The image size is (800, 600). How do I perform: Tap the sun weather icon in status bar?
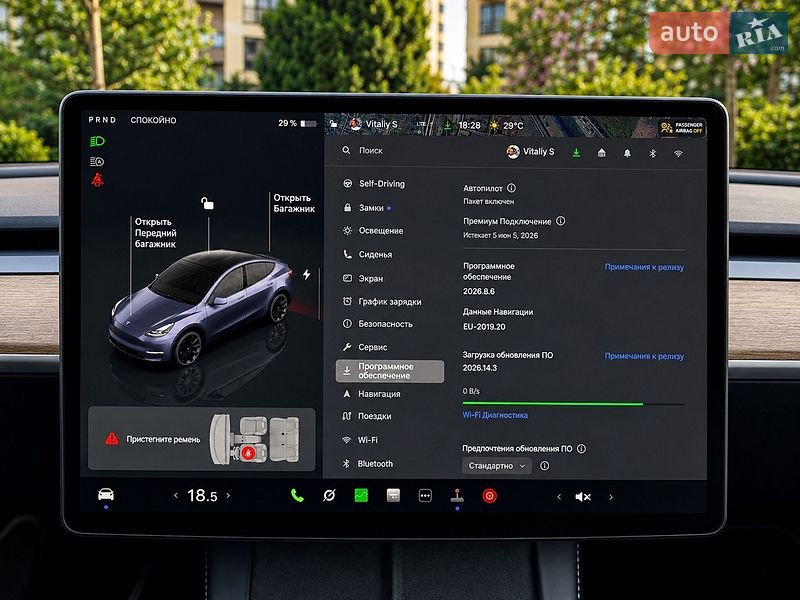tap(494, 125)
